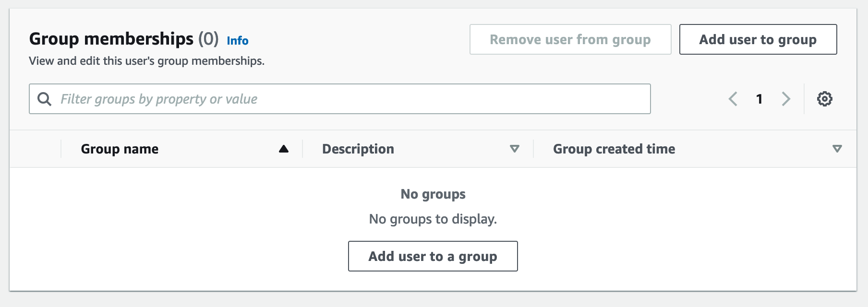Viewport: 868px width, 307px height.
Task: Select page number 1
Action: coord(759,99)
